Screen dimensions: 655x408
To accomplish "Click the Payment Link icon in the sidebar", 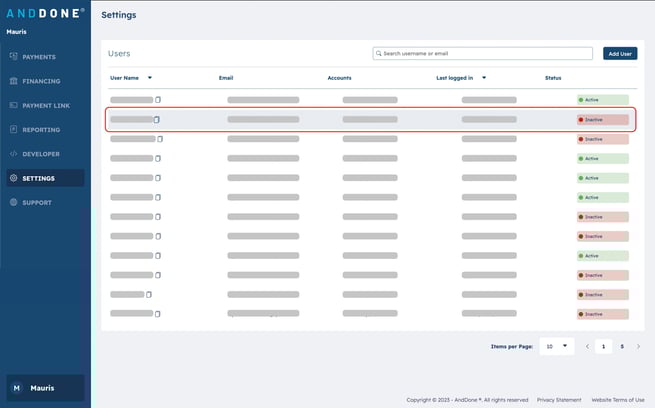I will (13, 105).
